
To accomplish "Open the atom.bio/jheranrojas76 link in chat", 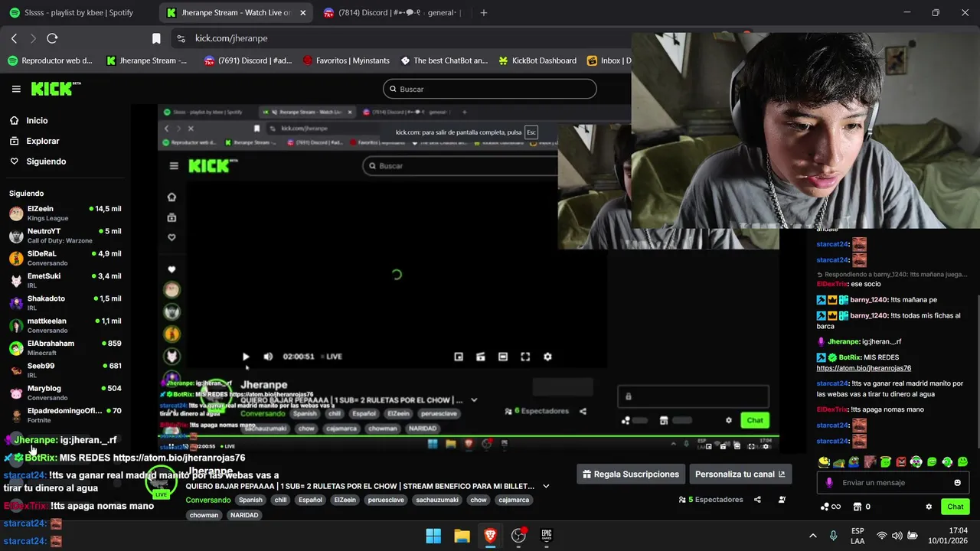I will [x=864, y=368].
